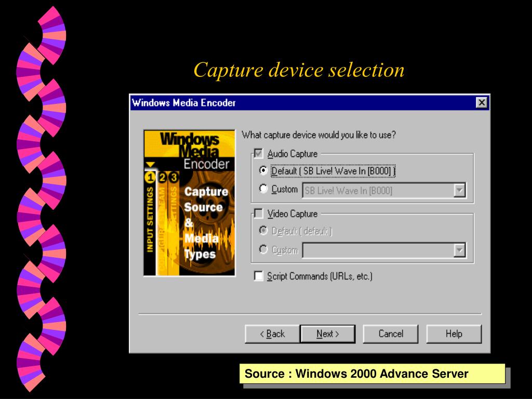Select Default video capture radio button
Image resolution: width=532 pixels, height=399 pixels.
[x=263, y=231]
